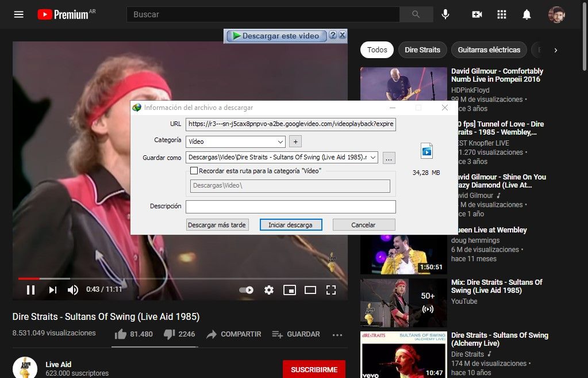Enter fullscreen mode in the player

[x=331, y=290]
